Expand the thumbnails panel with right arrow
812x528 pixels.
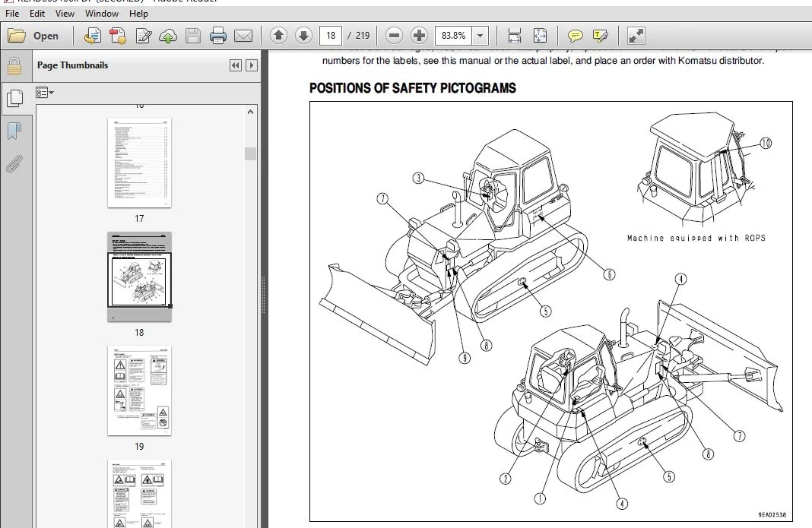252,65
